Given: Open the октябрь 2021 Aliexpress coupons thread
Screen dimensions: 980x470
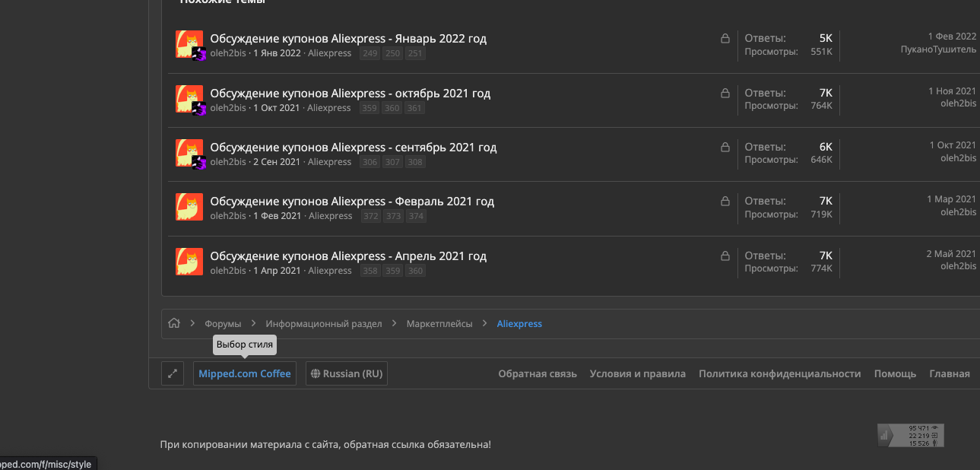Looking at the screenshot, I should click(x=350, y=94).
